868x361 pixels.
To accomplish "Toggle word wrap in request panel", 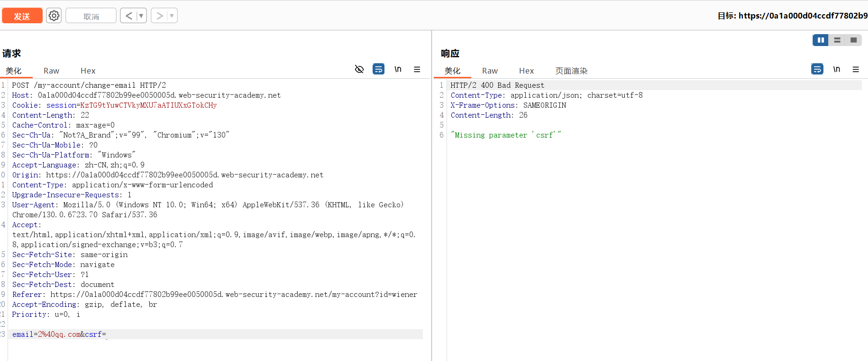I will point(378,69).
